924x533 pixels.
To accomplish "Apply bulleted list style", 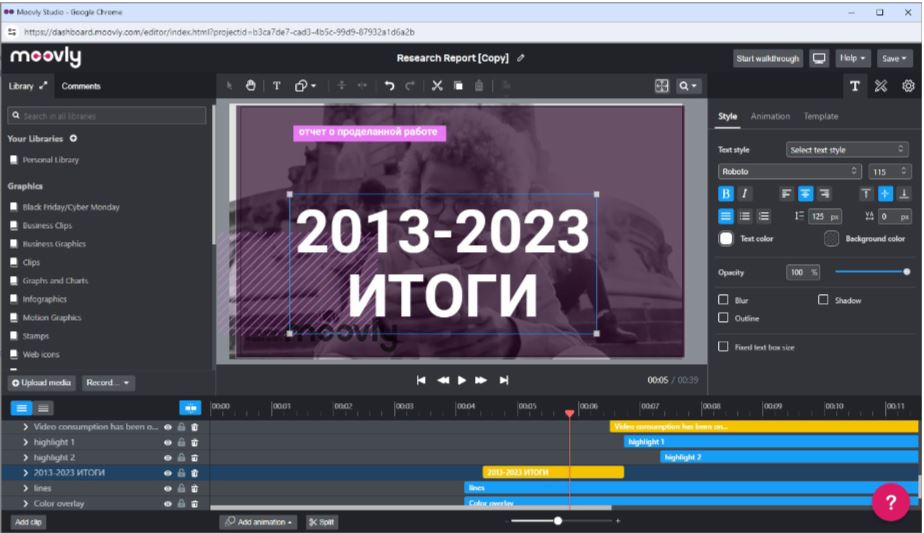I will [744, 216].
